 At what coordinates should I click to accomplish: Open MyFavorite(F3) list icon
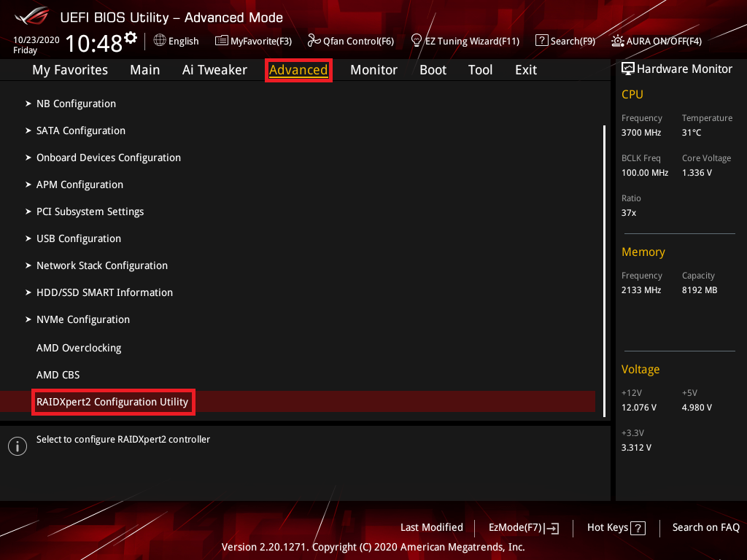pos(222,41)
